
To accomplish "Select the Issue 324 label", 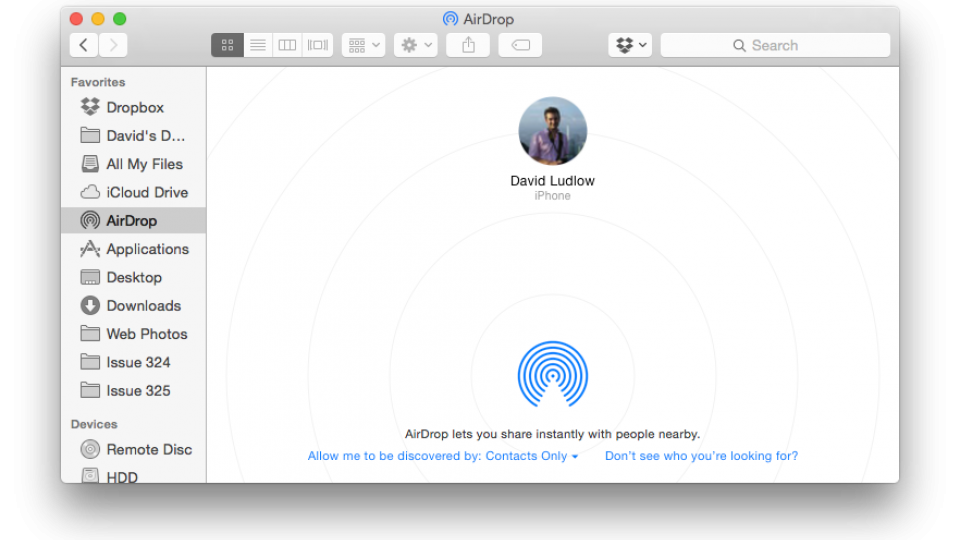I will (138, 362).
